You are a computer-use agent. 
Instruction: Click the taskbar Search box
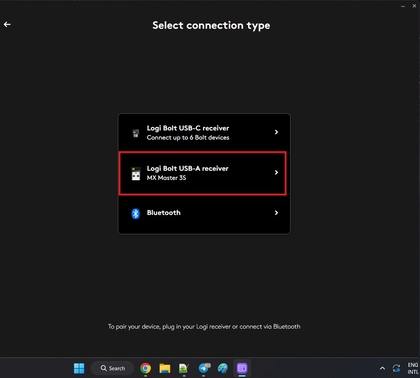(x=113, y=368)
